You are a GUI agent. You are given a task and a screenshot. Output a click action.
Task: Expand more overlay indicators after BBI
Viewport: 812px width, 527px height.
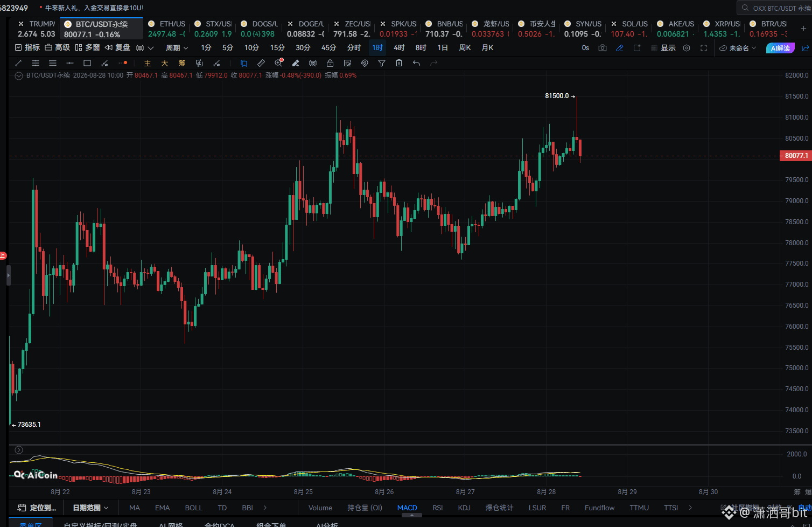(265, 508)
